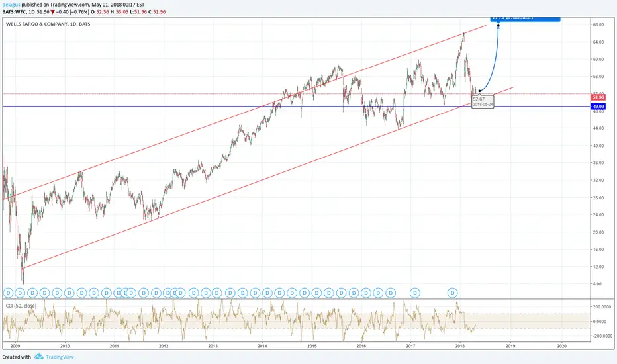This screenshot has height=364, width=617.
Task: Click the 2014 year label on time axis
Action: (x=262, y=346)
